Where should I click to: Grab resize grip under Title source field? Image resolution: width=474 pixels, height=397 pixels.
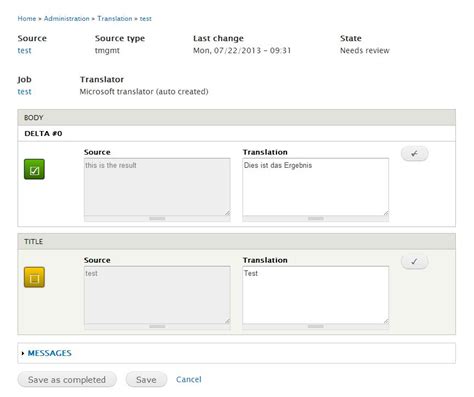[157, 326]
